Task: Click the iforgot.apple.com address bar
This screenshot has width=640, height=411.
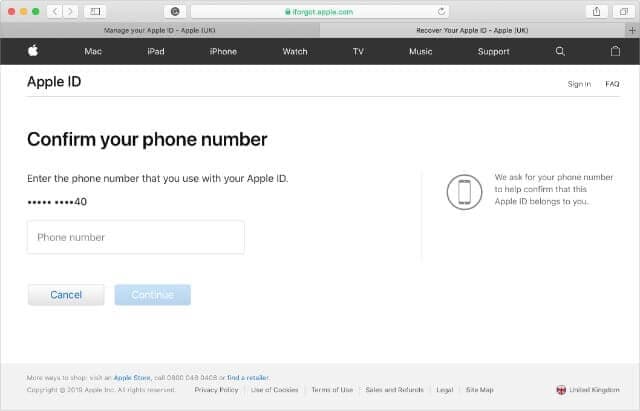Action: 319,11
